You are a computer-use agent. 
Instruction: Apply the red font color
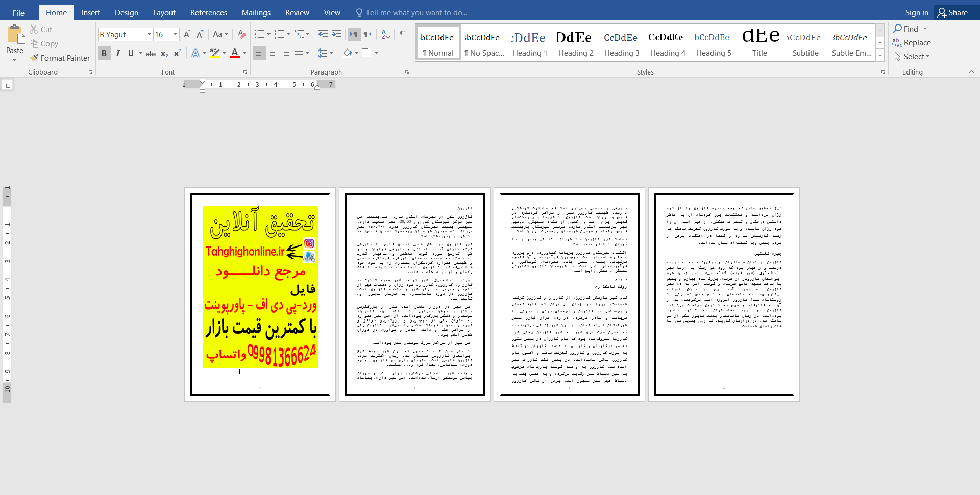(235, 53)
